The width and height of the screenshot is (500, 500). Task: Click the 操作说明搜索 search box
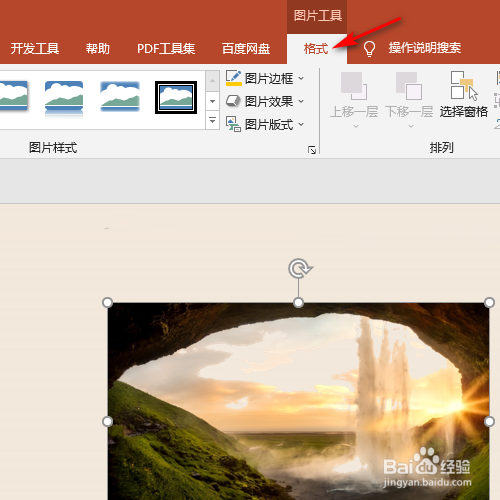(425, 48)
